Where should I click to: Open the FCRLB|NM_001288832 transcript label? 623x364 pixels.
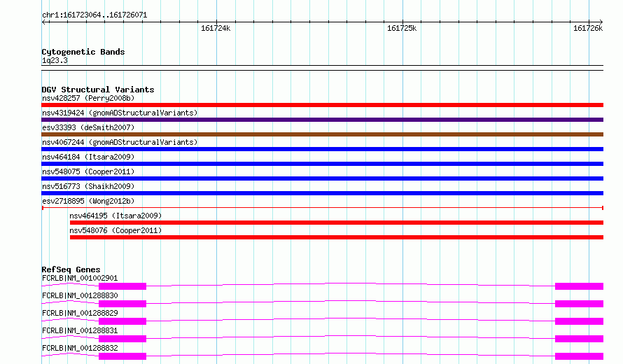pos(80,348)
